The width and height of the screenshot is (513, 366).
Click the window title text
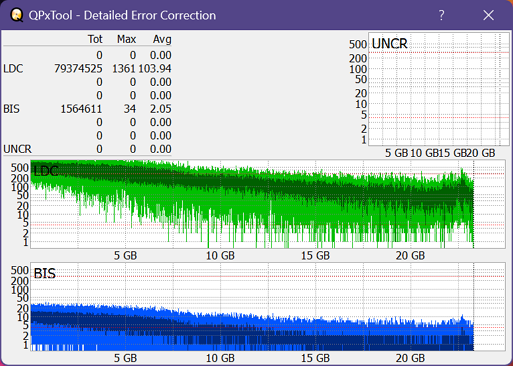coord(122,15)
